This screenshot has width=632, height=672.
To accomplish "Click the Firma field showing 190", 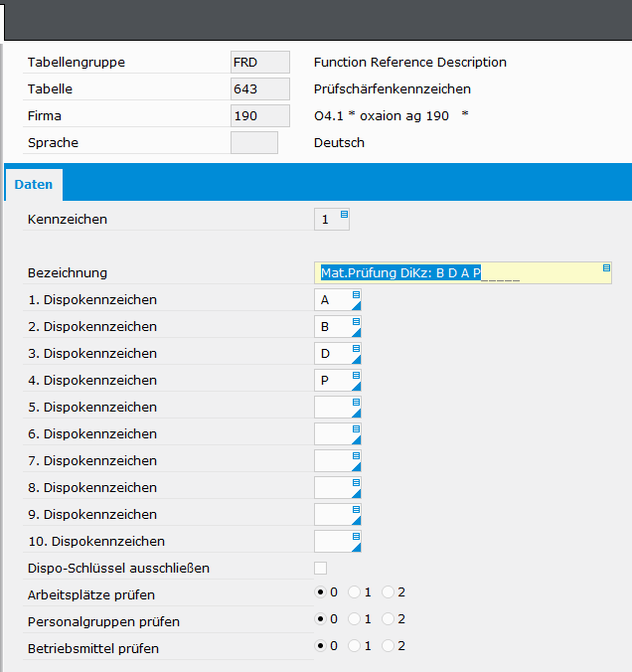I will pos(260,115).
